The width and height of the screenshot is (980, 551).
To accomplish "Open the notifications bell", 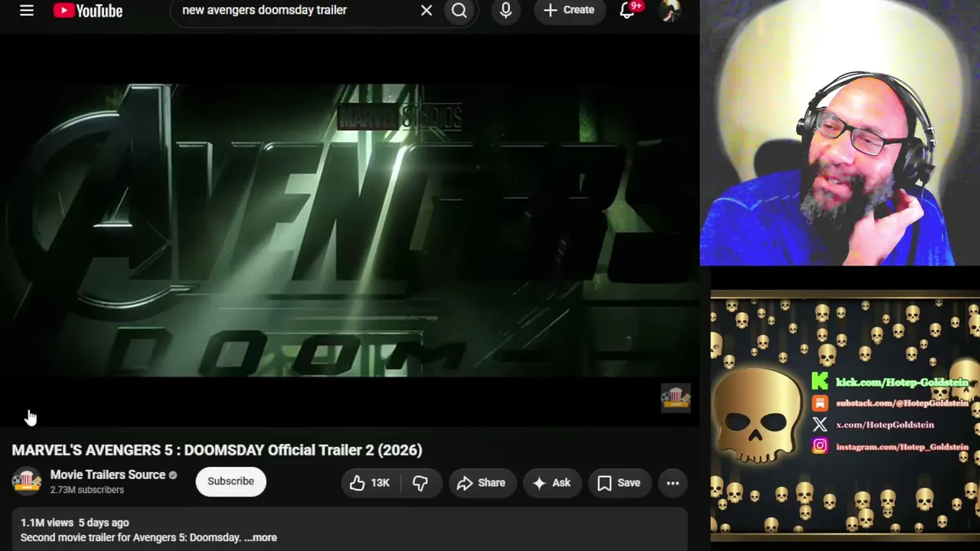I will coord(627,11).
